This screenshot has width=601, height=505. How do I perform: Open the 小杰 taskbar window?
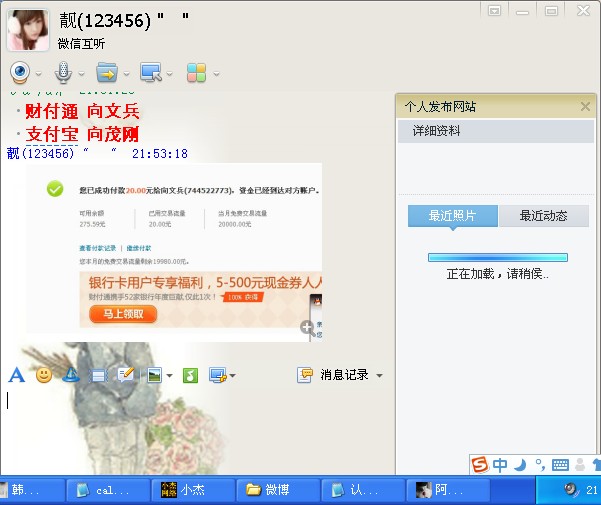193,490
